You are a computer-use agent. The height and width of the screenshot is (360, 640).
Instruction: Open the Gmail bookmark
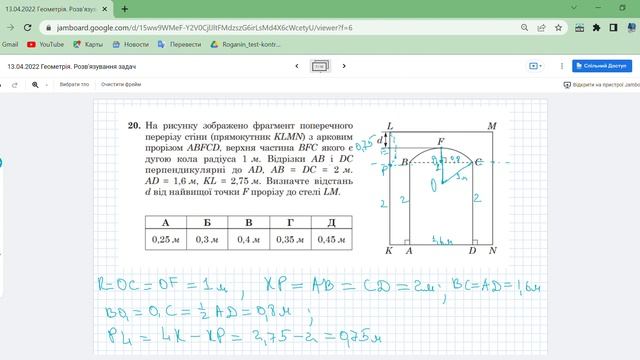tap(9, 44)
